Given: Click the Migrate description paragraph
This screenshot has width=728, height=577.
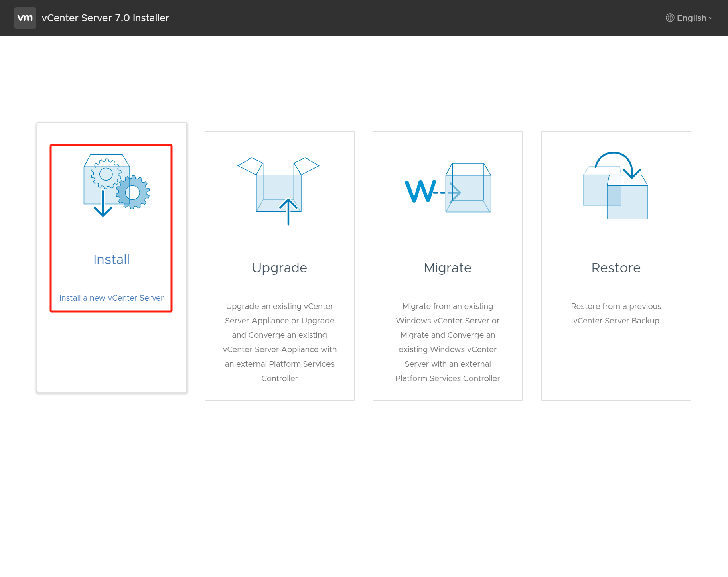Looking at the screenshot, I should pyautogui.click(x=448, y=342).
